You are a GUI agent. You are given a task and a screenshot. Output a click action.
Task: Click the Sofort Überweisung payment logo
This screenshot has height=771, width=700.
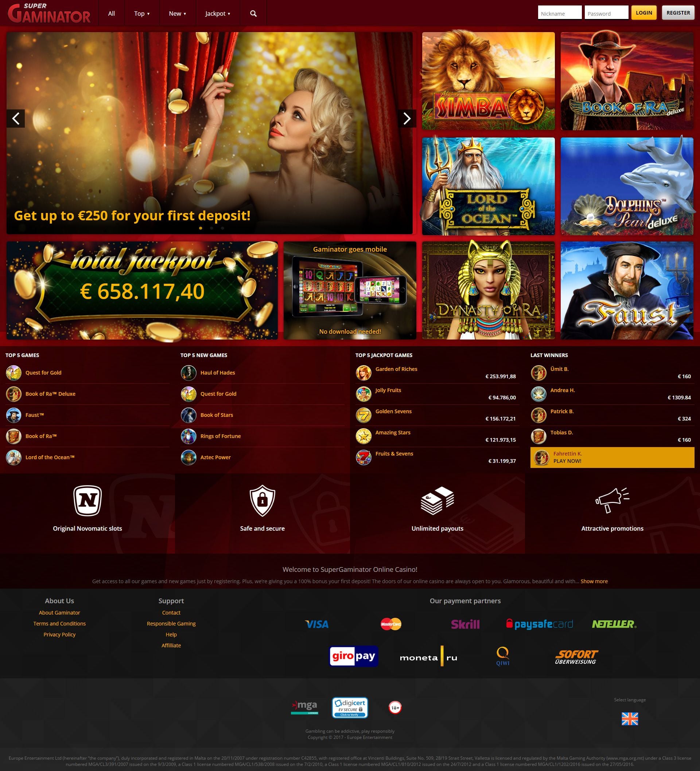coord(576,657)
